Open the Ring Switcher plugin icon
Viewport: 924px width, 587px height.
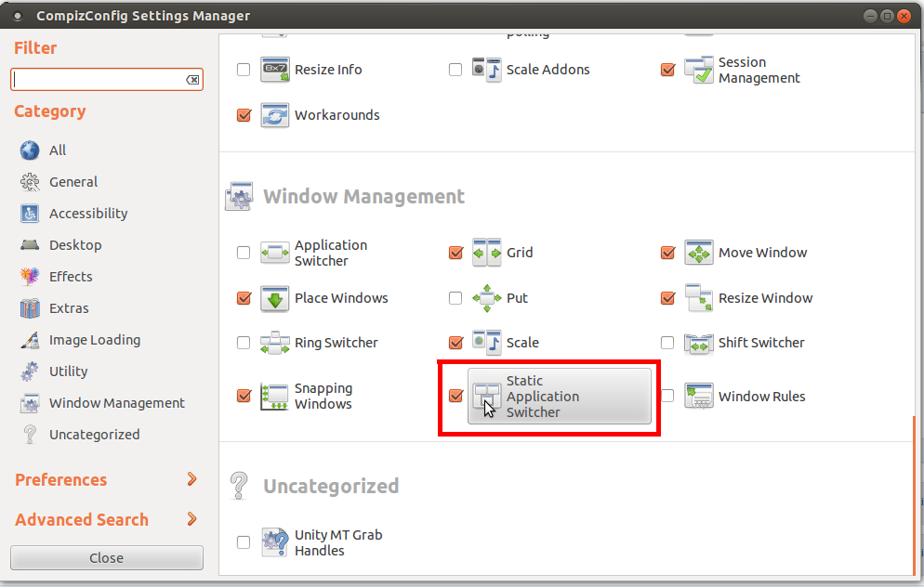point(274,343)
